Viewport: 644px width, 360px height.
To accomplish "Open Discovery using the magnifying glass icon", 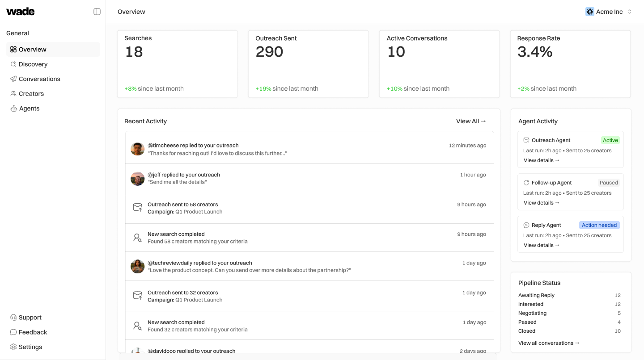I will [13, 64].
